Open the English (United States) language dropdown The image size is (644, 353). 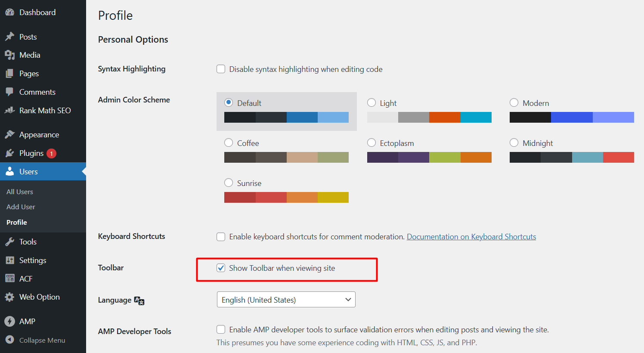pos(286,300)
